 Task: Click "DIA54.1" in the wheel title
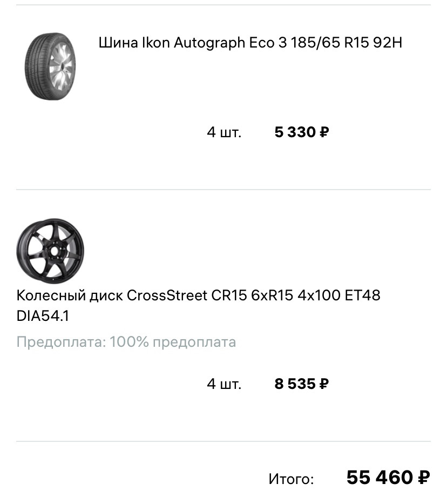point(43,316)
